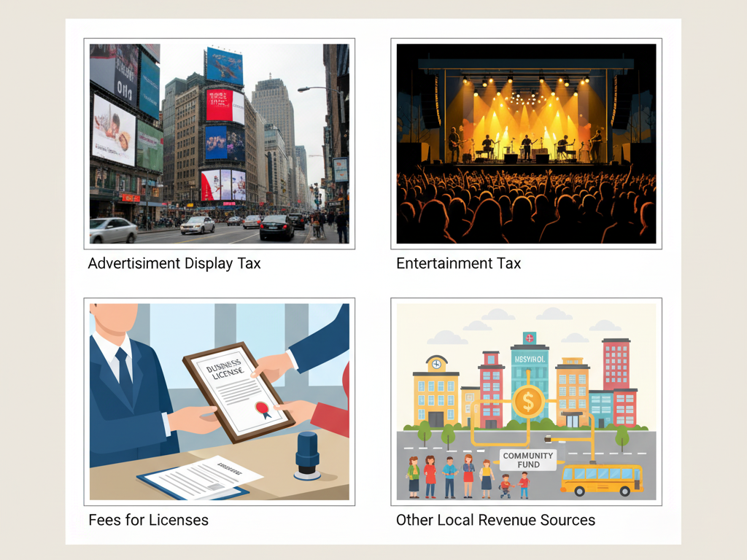Image resolution: width=747 pixels, height=560 pixels.
Task: Click the "Advertisiment Display Tax" caption
Action: click(174, 263)
